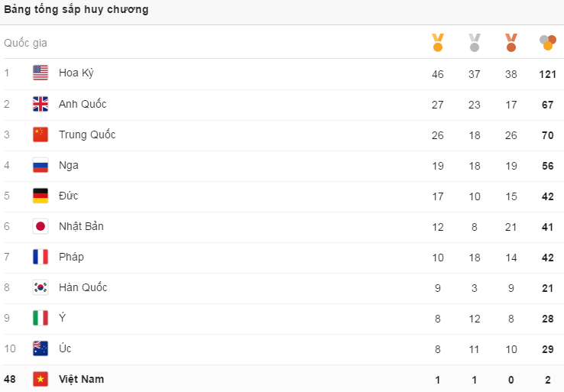Click the silver medal column icon
The height and width of the screenshot is (392, 564).
coord(475,43)
